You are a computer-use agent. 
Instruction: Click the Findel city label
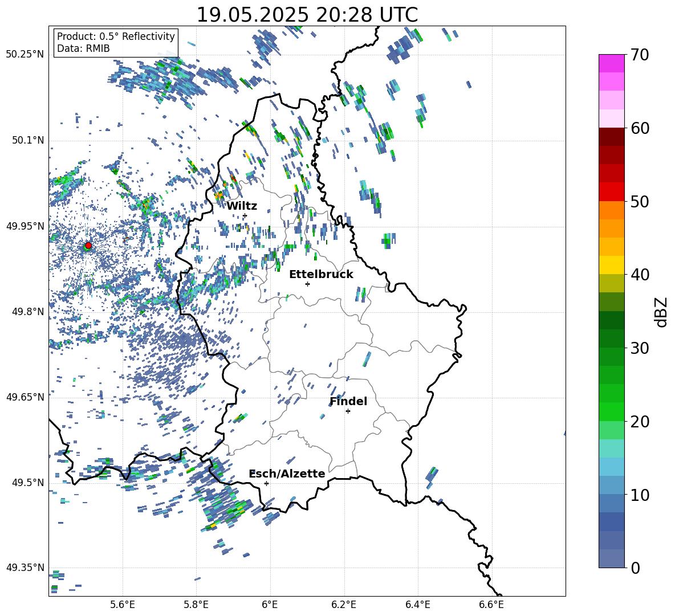pos(348,401)
